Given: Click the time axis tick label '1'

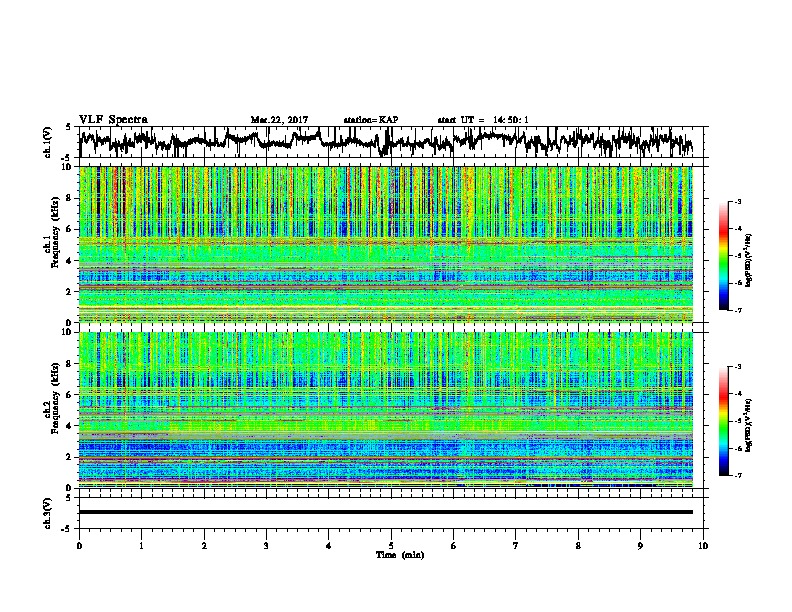Looking at the screenshot, I should [141, 546].
